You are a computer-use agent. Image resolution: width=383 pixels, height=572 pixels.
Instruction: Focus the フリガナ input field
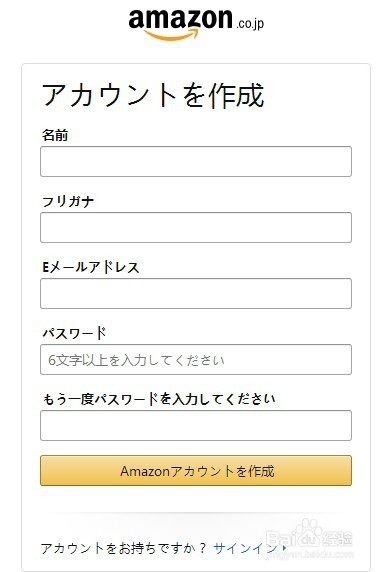click(x=196, y=228)
